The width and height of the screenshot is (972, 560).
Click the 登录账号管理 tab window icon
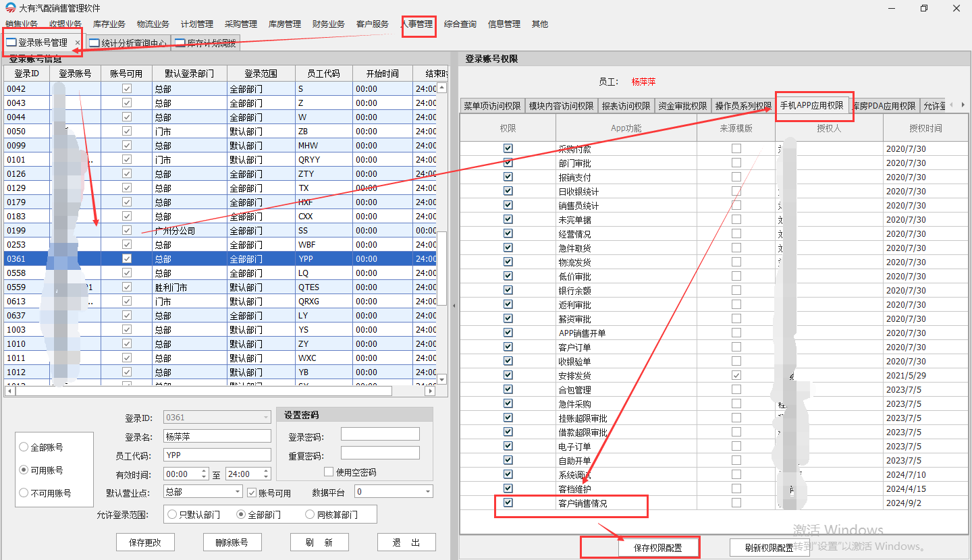point(11,43)
